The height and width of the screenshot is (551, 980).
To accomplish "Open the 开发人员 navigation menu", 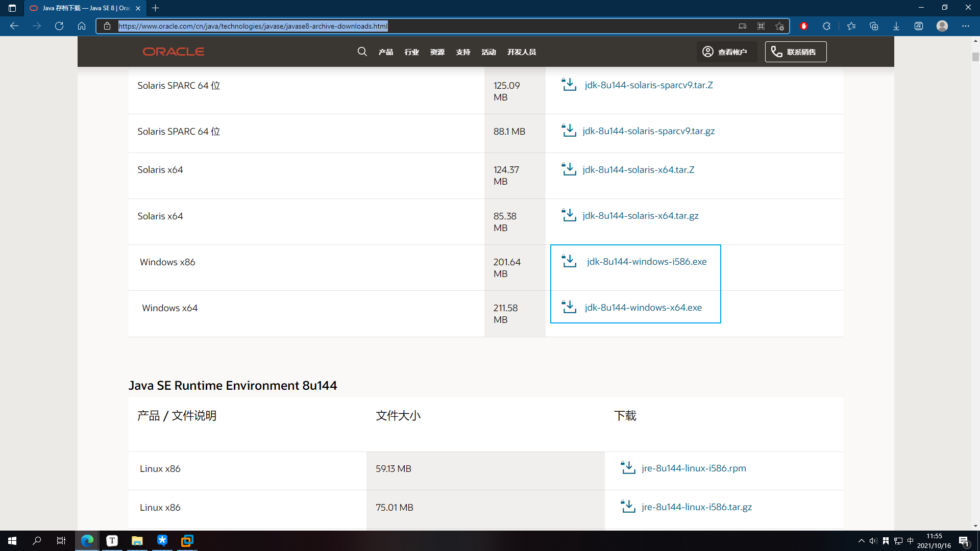I will click(x=521, y=52).
